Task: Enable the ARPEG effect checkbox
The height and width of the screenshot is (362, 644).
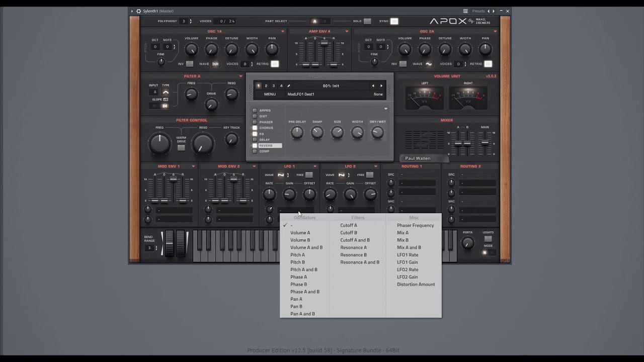Action: coord(255,111)
